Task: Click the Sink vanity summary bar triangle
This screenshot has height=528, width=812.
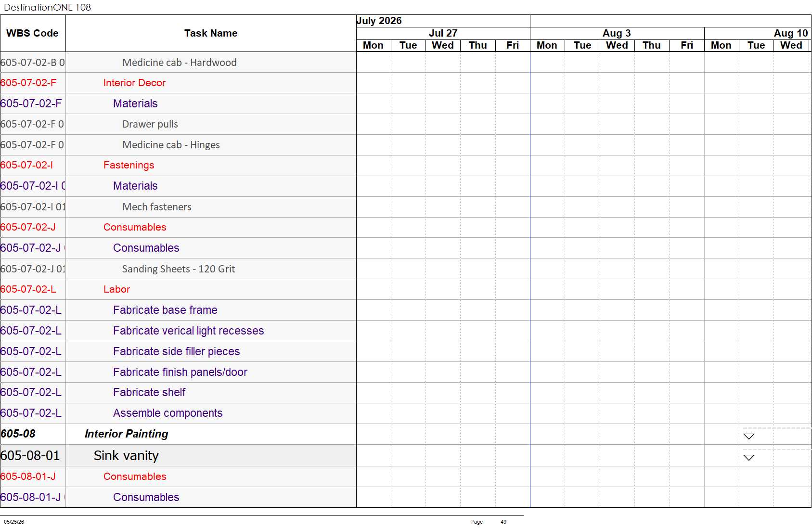Action: (748, 457)
